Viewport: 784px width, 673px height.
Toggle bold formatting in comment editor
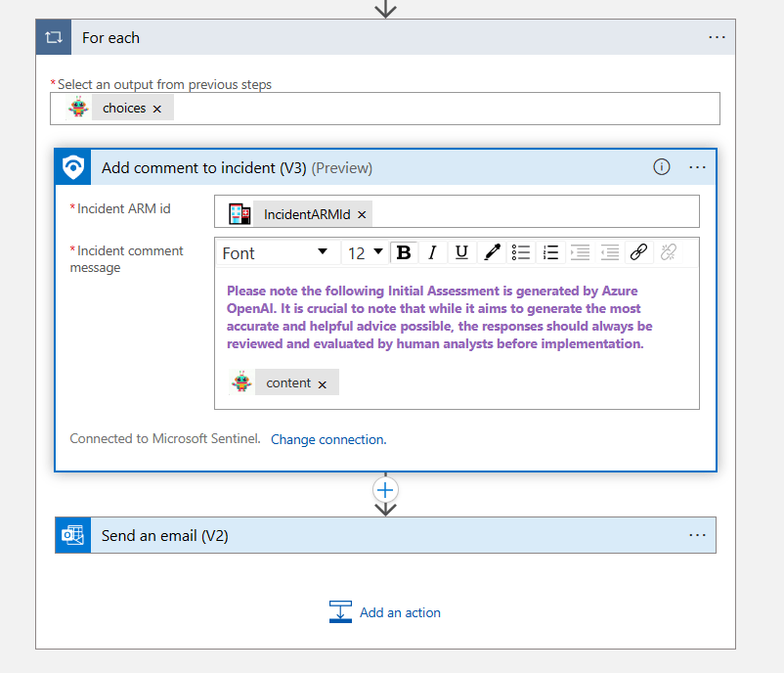tap(403, 252)
